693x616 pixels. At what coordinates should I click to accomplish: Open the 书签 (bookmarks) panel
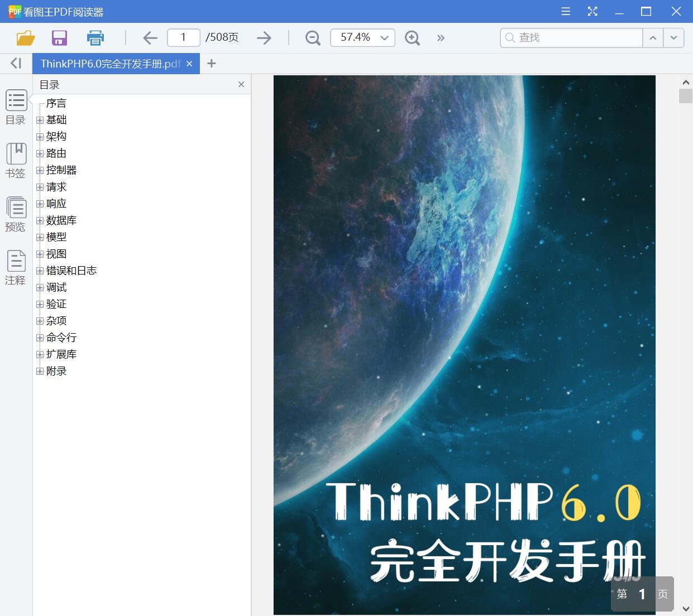15,160
